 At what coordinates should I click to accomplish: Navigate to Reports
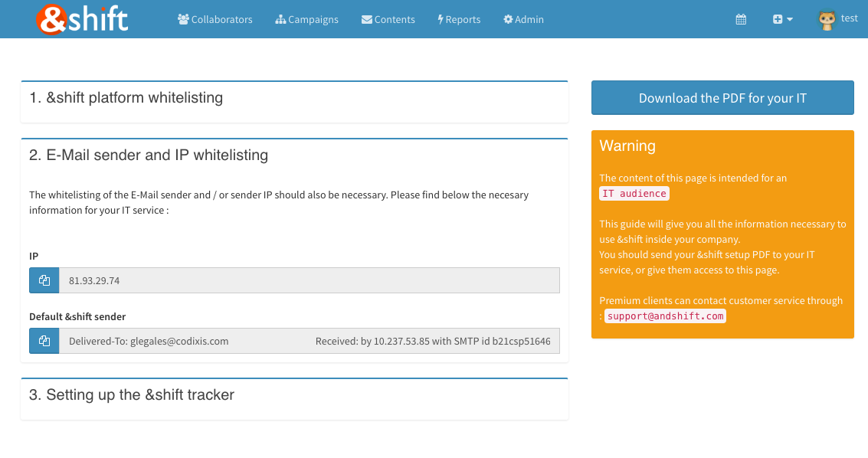coord(459,19)
